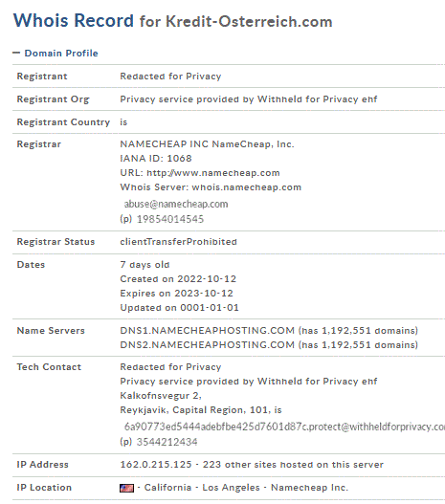Screen dimensions: 445x504
Task: Click the withheldforprivacy protect email image
Action: (284, 427)
